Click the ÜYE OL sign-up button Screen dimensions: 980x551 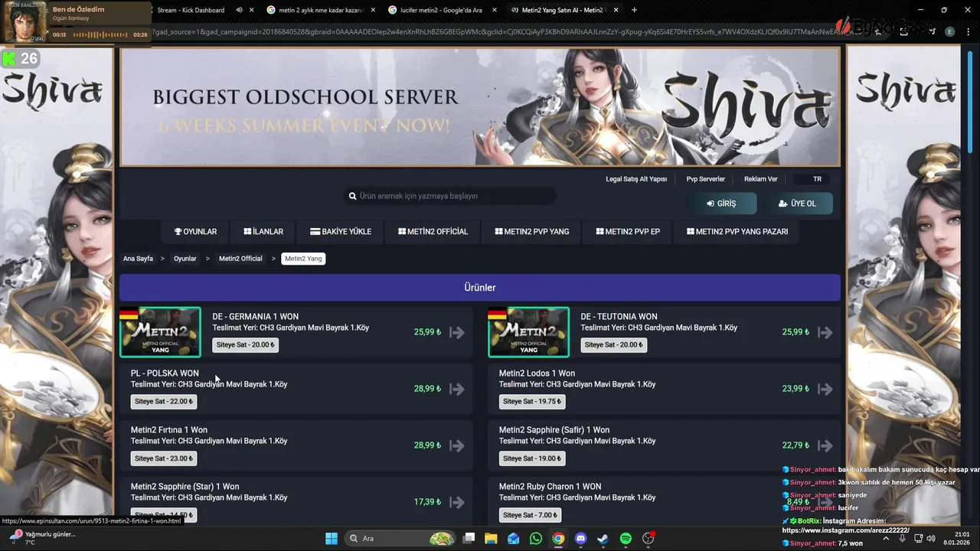click(797, 204)
